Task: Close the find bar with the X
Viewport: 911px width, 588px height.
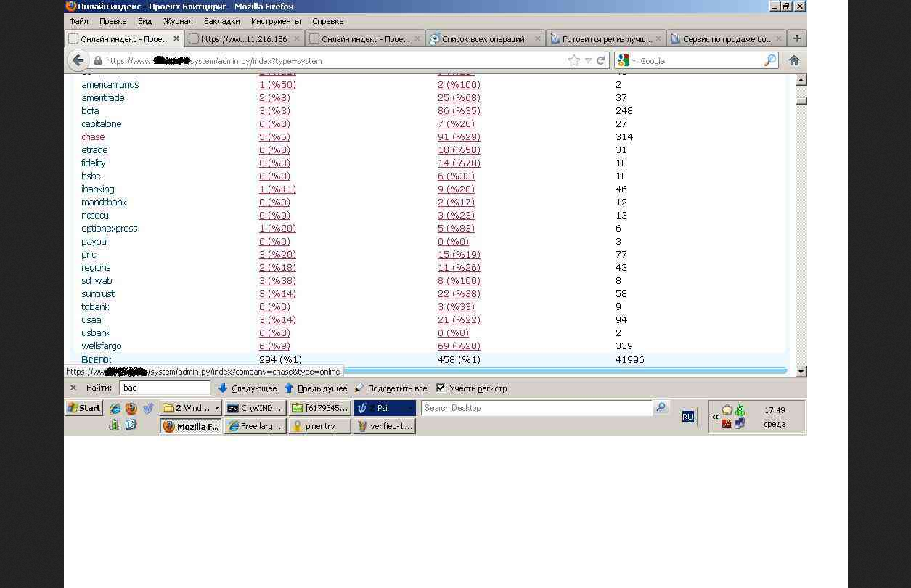Action: [73, 388]
